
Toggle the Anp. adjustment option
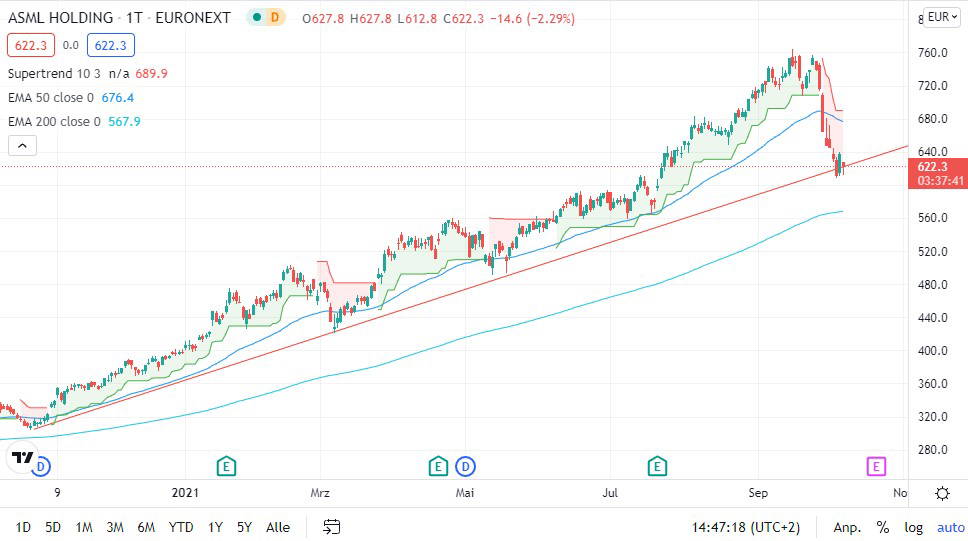848,527
